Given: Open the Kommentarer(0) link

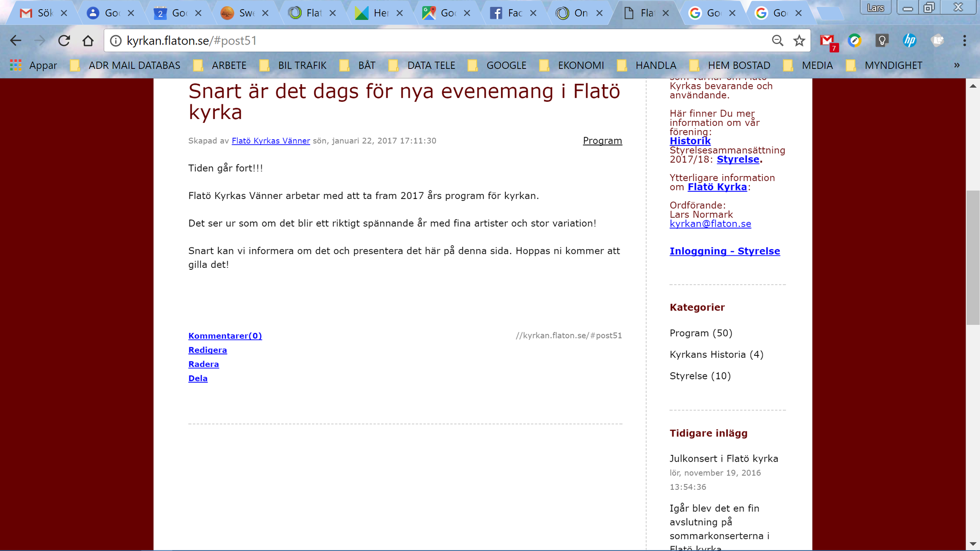Looking at the screenshot, I should (x=225, y=336).
